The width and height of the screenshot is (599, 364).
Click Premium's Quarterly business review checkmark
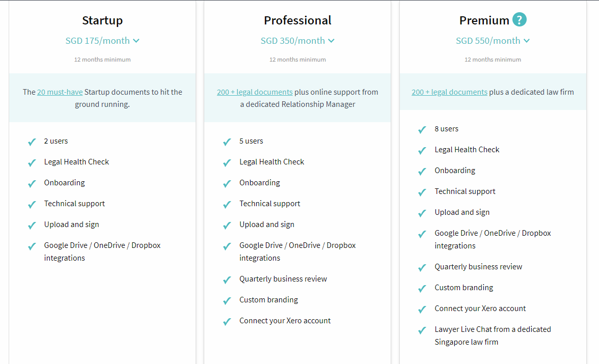tap(422, 268)
